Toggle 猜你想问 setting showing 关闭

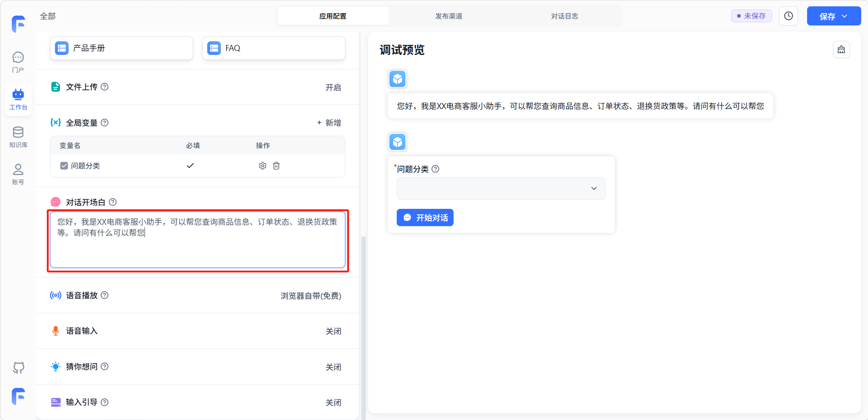point(333,367)
